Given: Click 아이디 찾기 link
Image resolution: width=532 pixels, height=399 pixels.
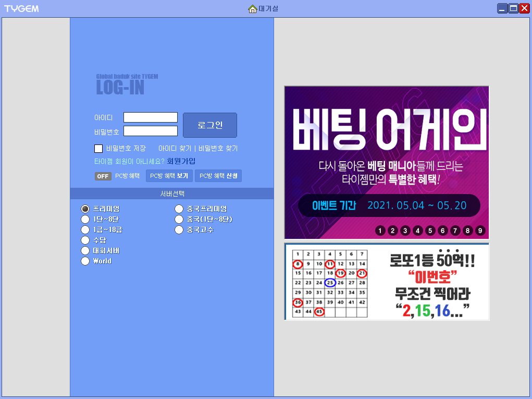Looking at the screenshot, I should coord(175,149).
